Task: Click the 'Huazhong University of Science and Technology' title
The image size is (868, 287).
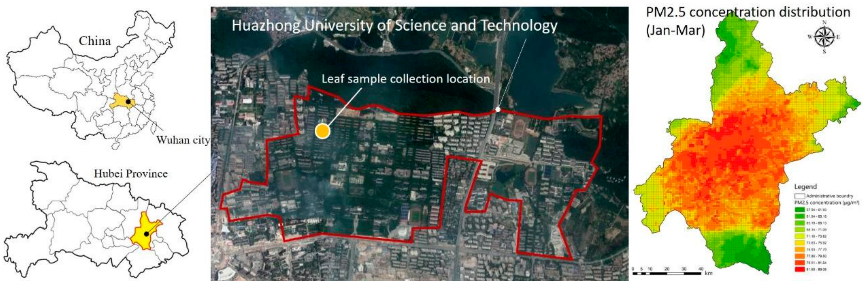Action: tap(394, 26)
